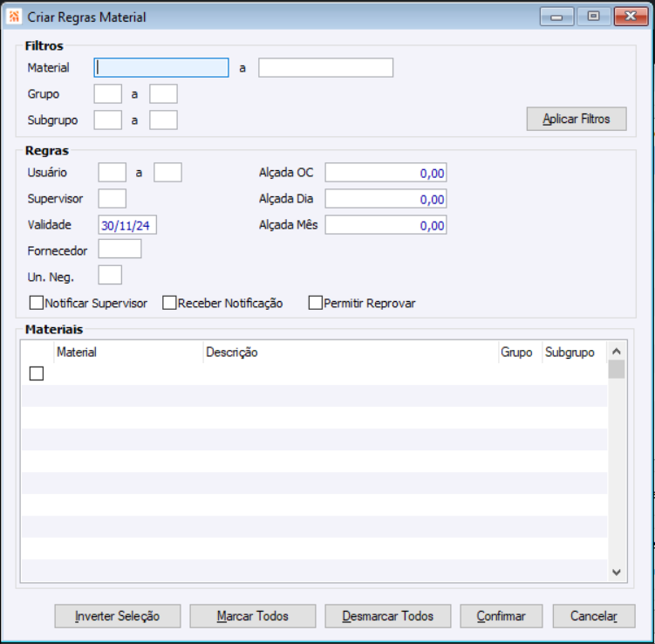Click Desmarcar Todos button
This screenshot has height=644, width=655.
(x=388, y=616)
